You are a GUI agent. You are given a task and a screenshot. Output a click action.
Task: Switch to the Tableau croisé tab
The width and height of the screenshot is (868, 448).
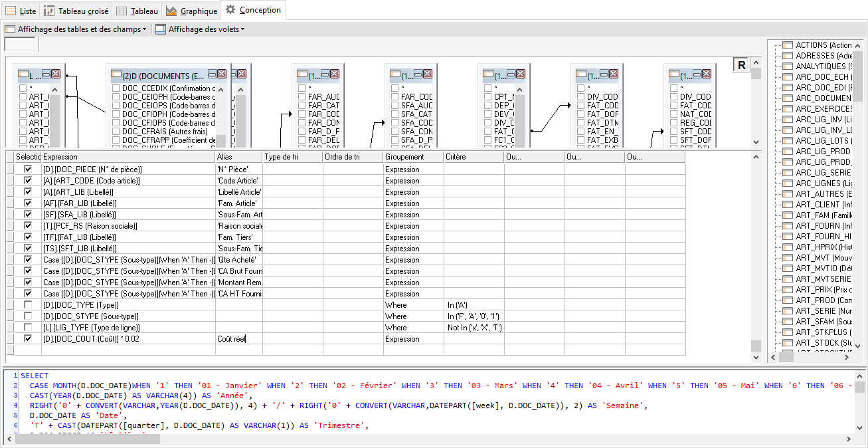(76, 11)
